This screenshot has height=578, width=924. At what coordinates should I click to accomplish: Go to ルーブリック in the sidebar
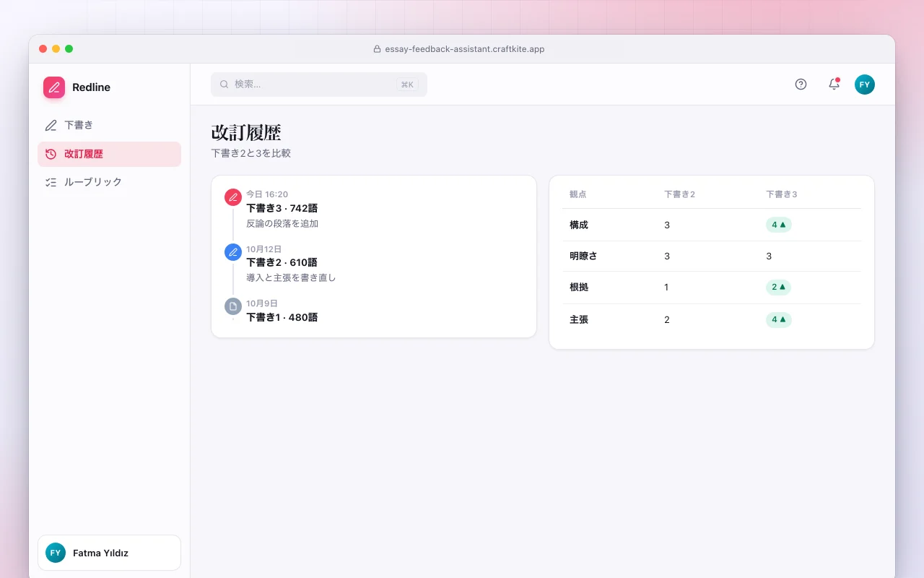tap(109, 182)
